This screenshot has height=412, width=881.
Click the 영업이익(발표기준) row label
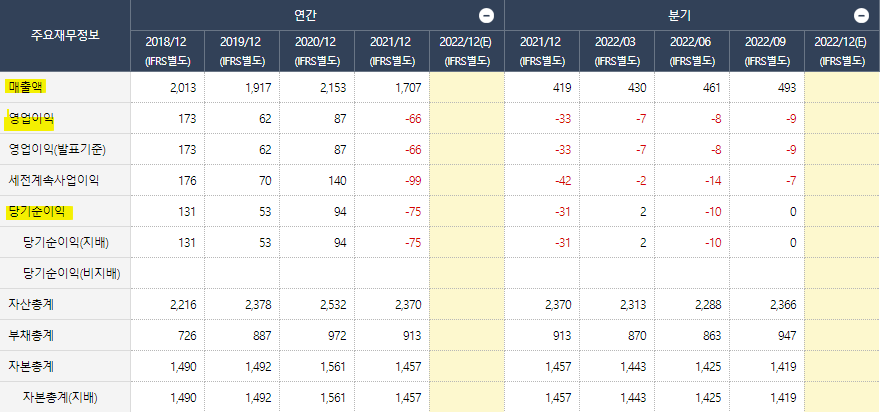coord(57,150)
